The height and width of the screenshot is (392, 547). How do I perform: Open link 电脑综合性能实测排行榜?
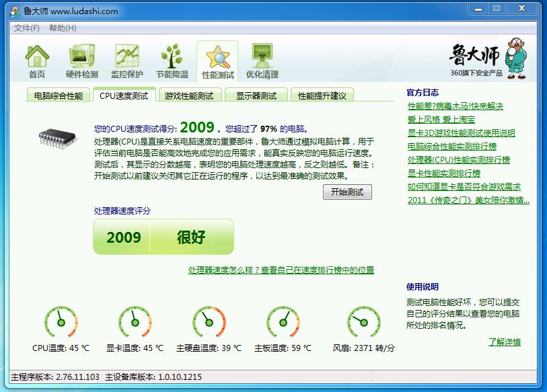(451, 147)
